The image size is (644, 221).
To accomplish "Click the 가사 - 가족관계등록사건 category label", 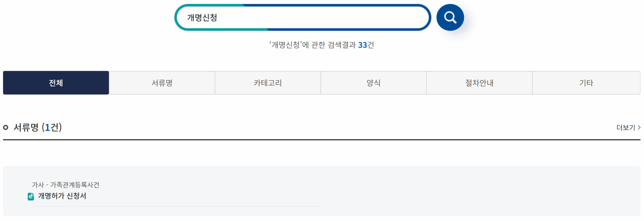I will point(65,185).
